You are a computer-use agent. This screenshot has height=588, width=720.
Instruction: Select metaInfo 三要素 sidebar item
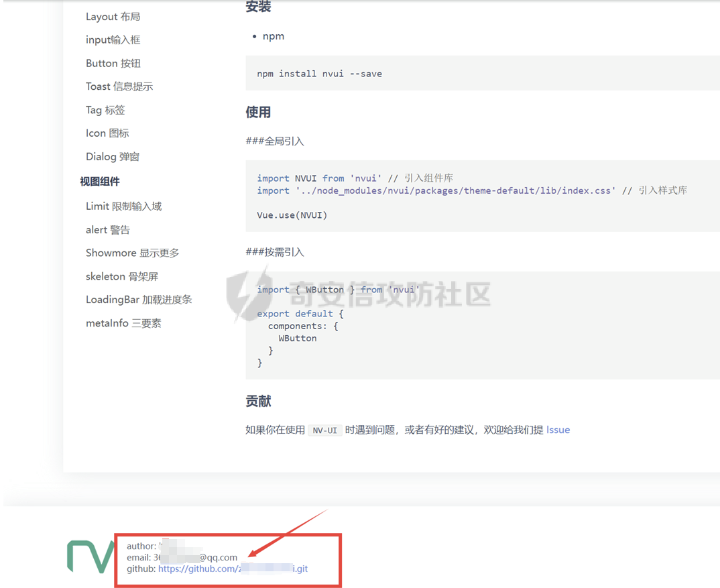click(x=123, y=323)
